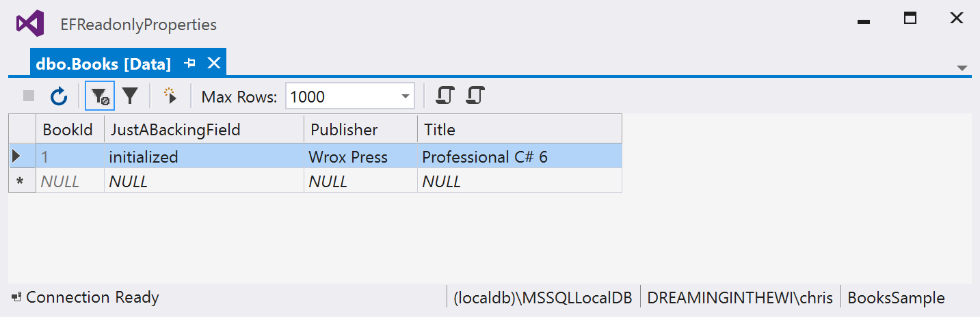Viewport: 980px width, 317px height.
Task: Click the Refresh data icon
Action: [x=59, y=96]
